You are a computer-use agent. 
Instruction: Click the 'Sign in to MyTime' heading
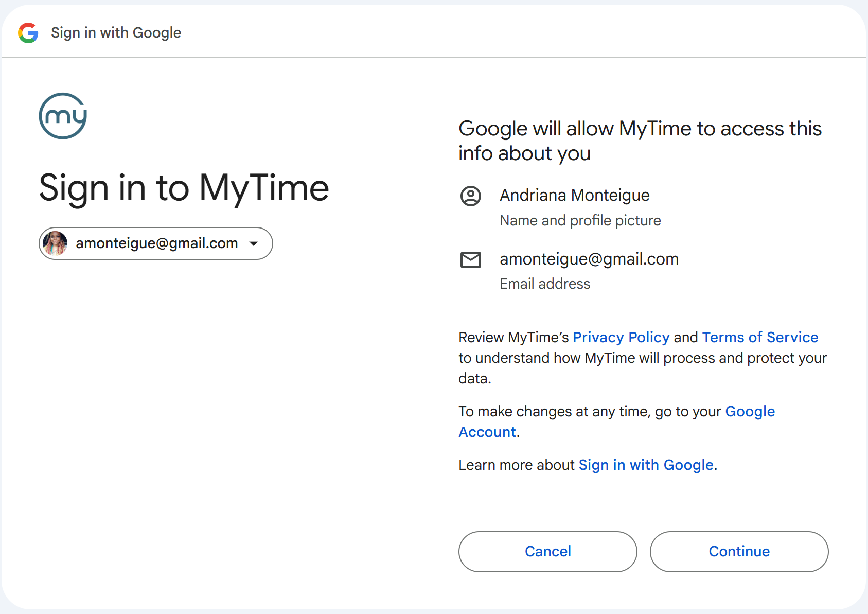184,188
